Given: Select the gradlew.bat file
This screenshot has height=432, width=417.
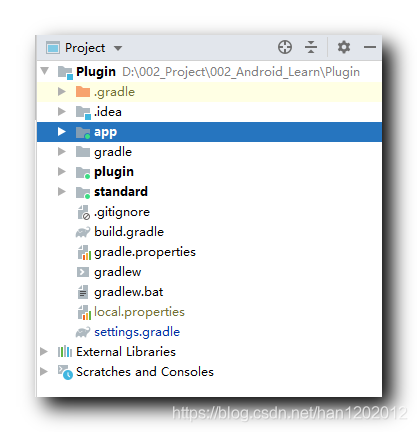Looking at the screenshot, I should point(129,292).
